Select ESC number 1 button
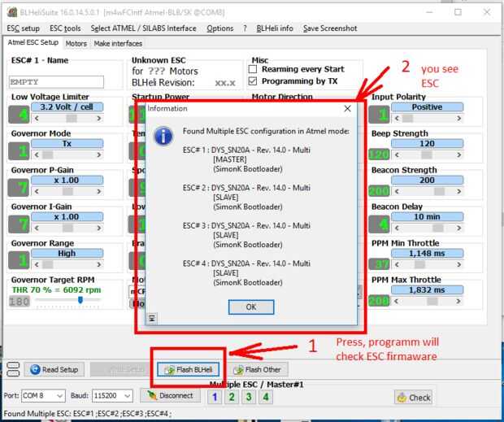 click(x=215, y=398)
